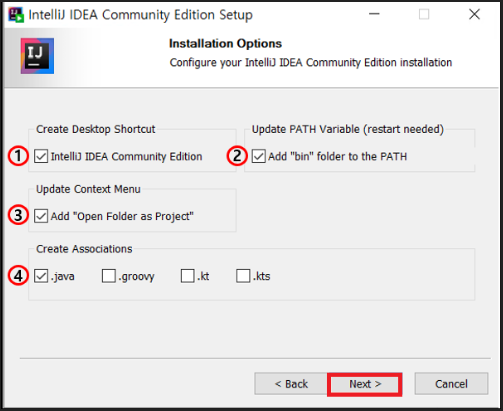Go to previous step with Back
Image resolution: width=503 pixels, height=411 pixels.
pyautogui.click(x=291, y=384)
